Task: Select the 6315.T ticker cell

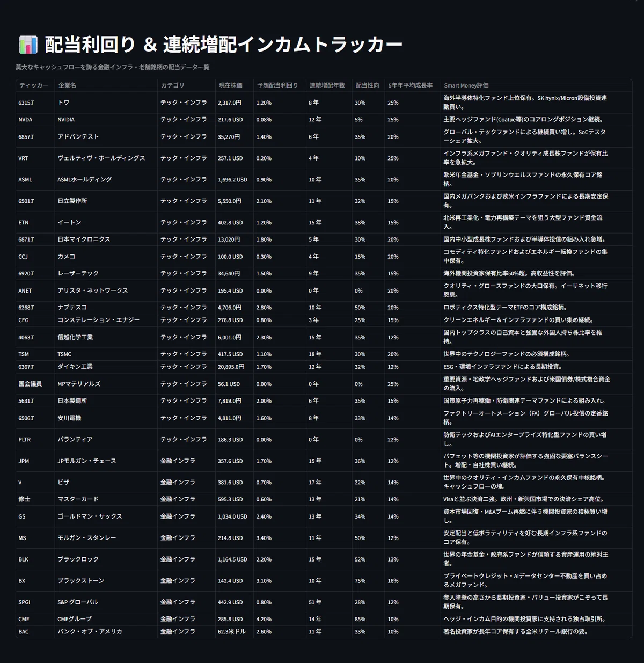Action: [x=35, y=103]
